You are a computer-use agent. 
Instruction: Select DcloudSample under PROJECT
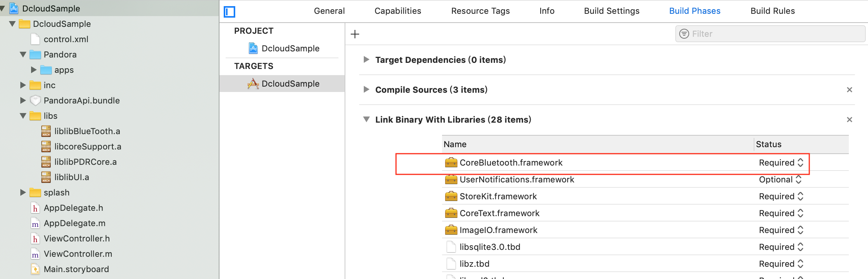(x=290, y=48)
